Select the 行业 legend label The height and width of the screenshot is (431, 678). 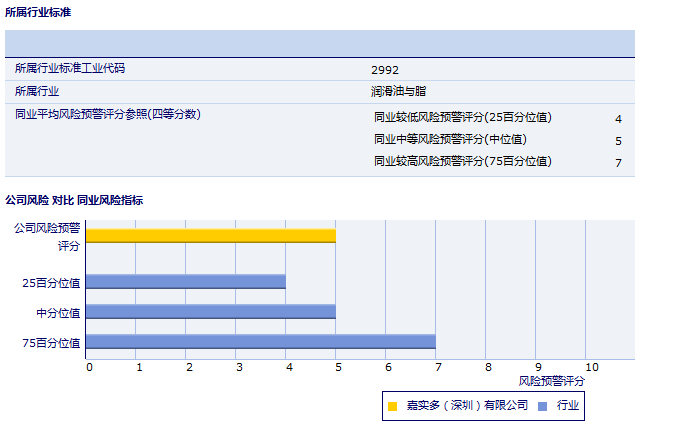pos(568,406)
